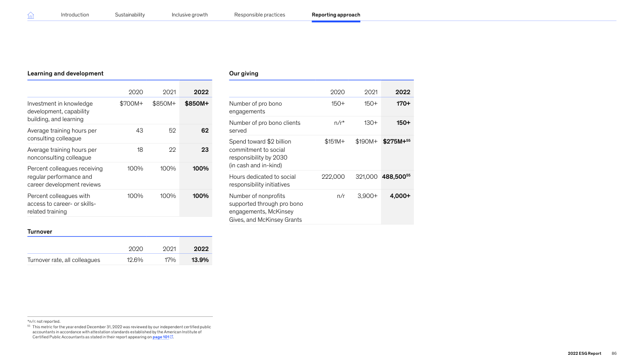Follow the page 101 link in footnote
This screenshot has width=644, height=363.
click(x=160, y=337)
